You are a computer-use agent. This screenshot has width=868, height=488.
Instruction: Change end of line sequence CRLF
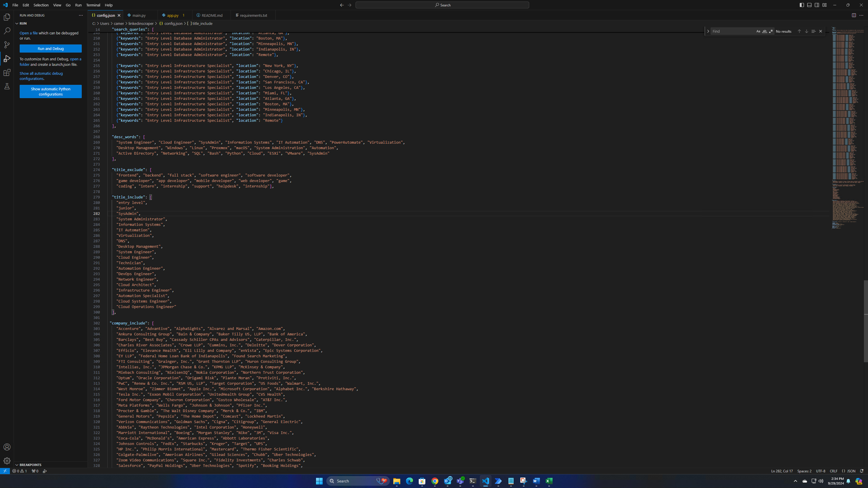click(834, 471)
